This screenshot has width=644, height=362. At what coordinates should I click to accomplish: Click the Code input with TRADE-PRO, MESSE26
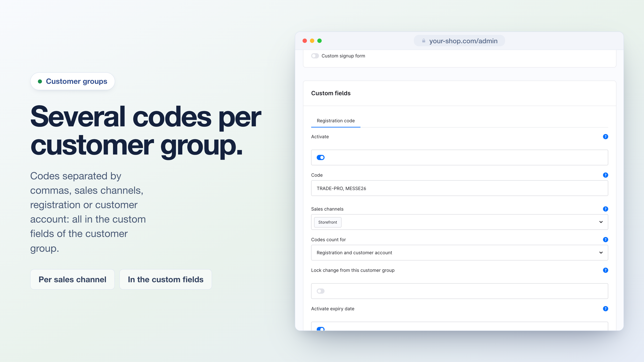[460, 188]
